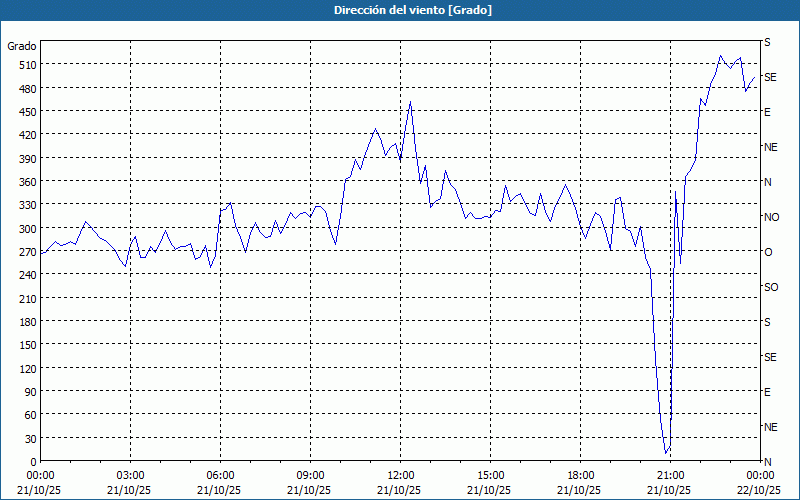
Task: Select the bottom 'N' compass label
Action: pos(767,462)
